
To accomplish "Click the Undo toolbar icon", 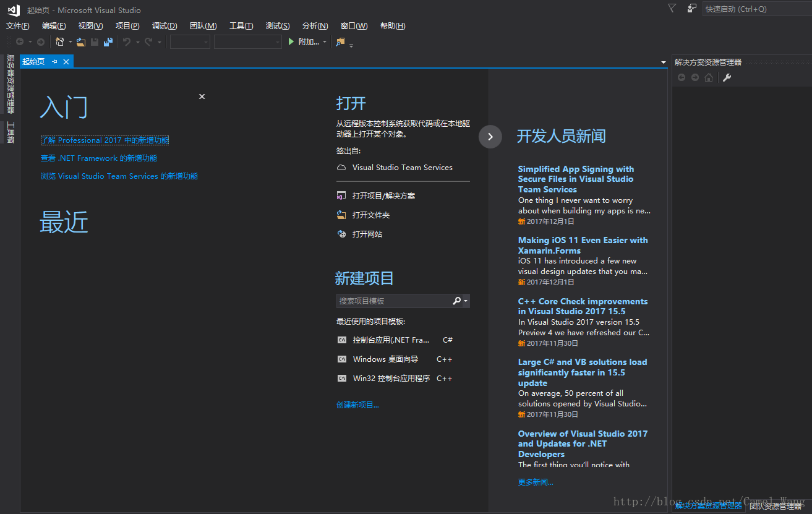I will point(126,42).
